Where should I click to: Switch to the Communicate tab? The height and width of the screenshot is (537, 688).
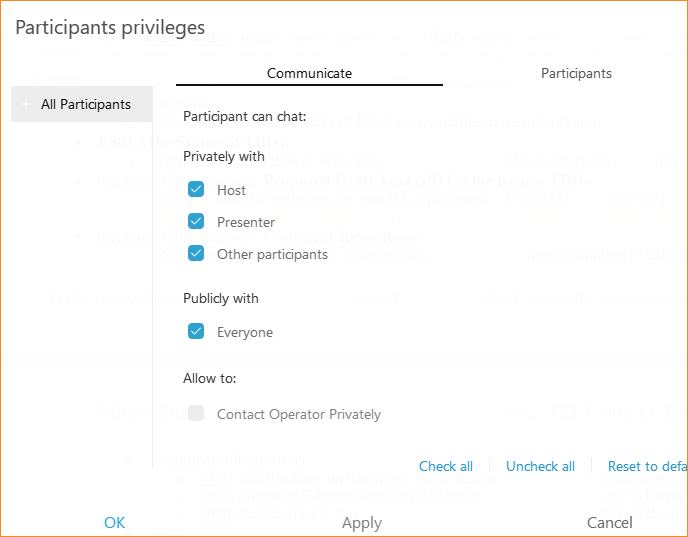point(309,73)
